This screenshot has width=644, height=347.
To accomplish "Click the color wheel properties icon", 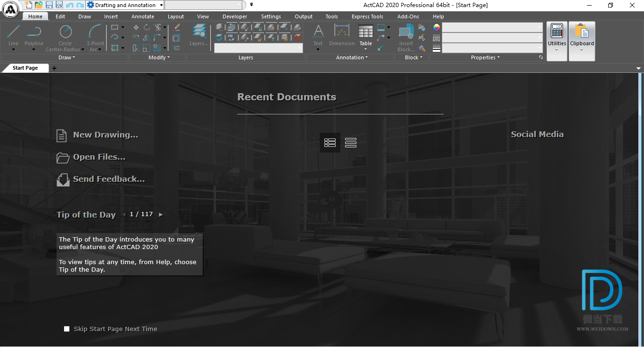I will pyautogui.click(x=437, y=27).
